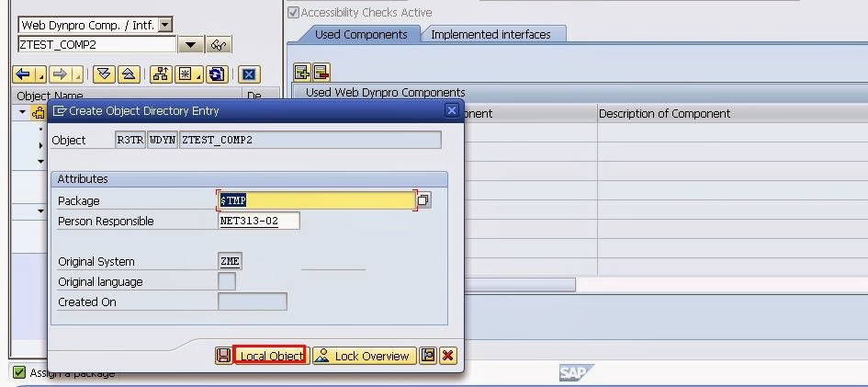Expand all nodes in the object tree
Image resolution: width=868 pixels, height=387 pixels.
point(104,74)
